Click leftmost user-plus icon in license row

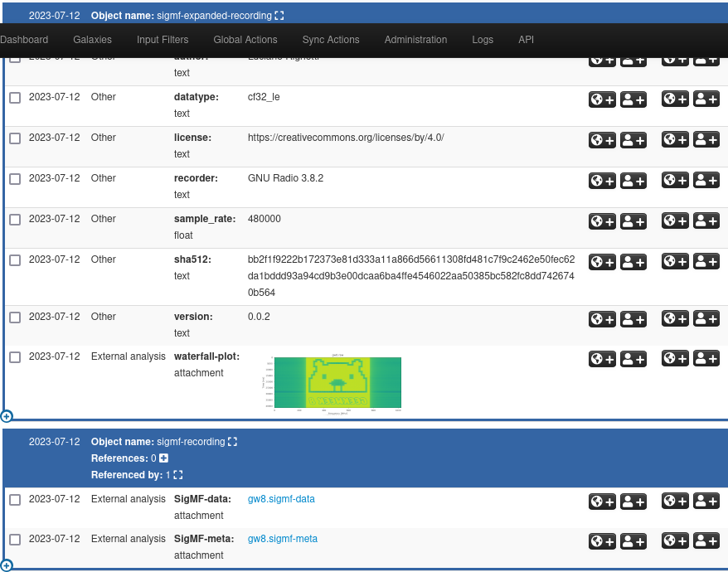pyautogui.click(x=633, y=140)
